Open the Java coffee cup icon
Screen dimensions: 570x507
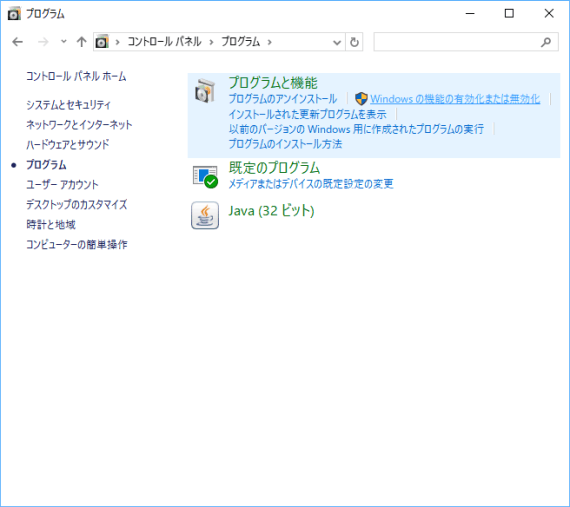[x=205, y=215]
